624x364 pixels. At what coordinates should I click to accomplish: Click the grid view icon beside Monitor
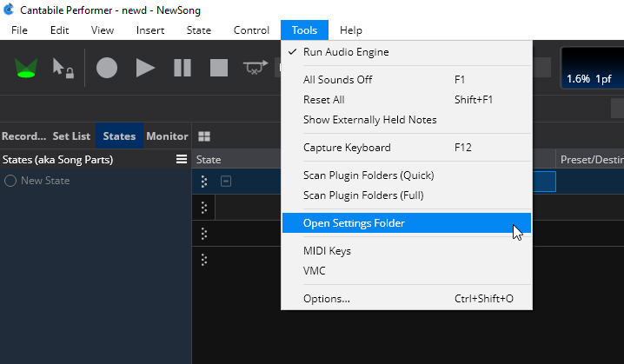pyautogui.click(x=204, y=136)
